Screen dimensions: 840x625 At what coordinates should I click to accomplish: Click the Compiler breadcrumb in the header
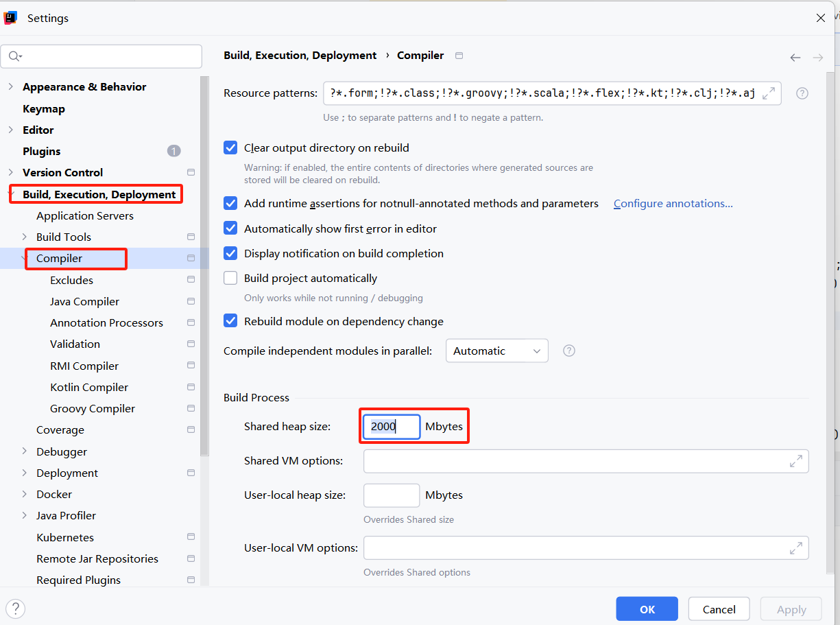coord(420,55)
